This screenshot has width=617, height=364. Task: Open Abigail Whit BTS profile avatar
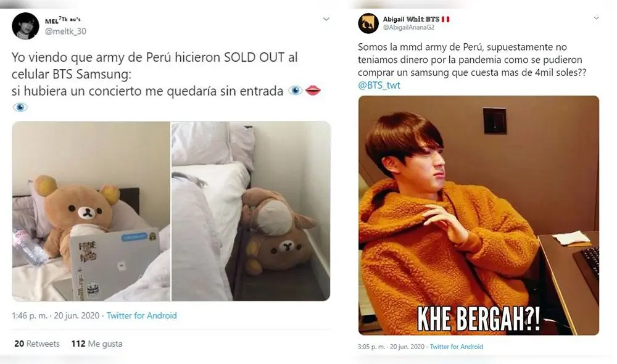[x=368, y=23]
